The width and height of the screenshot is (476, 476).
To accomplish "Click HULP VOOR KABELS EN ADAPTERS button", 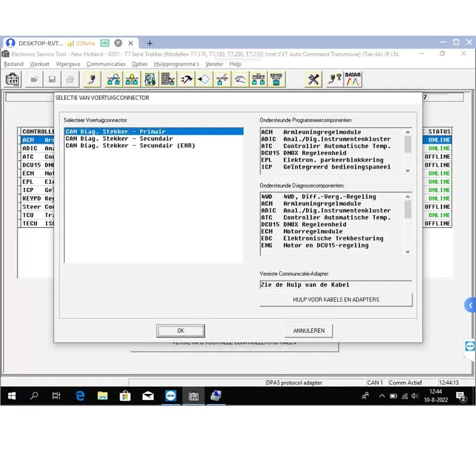I will [x=336, y=300].
